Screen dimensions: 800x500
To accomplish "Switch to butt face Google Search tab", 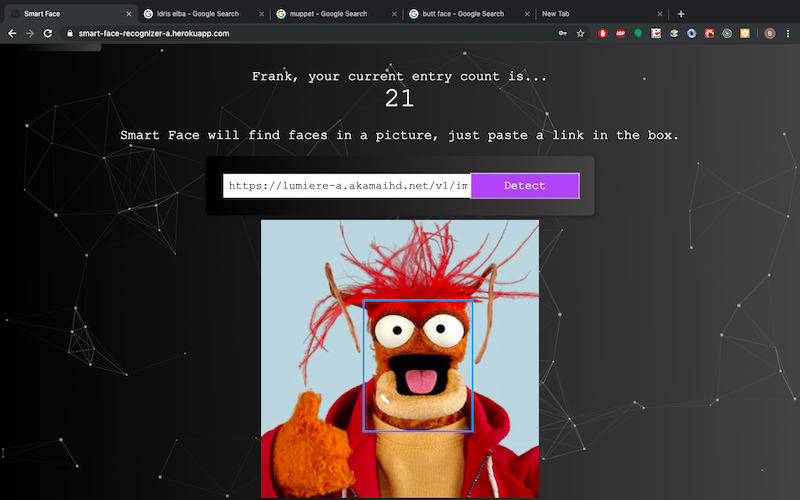I will [469, 14].
